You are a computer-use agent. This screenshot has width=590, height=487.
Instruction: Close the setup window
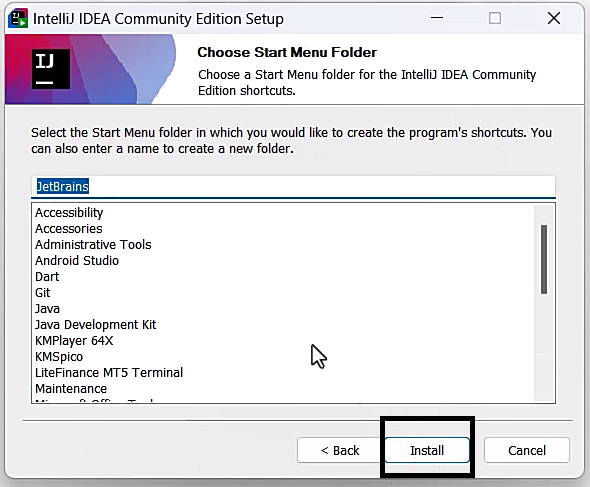(x=554, y=18)
